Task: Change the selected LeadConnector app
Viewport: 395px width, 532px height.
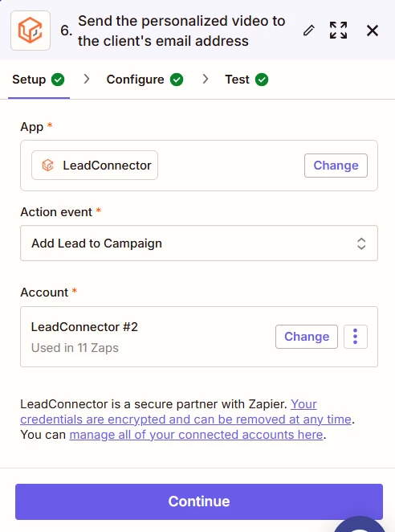Action: click(336, 166)
